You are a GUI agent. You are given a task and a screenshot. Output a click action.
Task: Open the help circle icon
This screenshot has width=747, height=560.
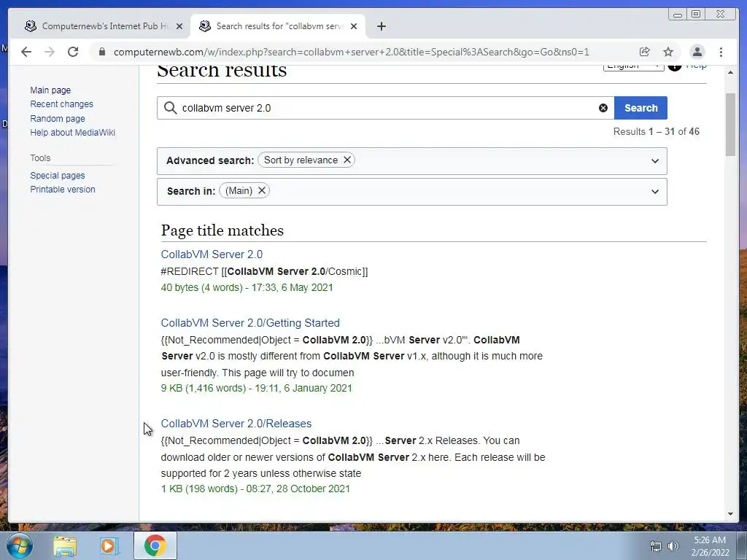(x=675, y=67)
